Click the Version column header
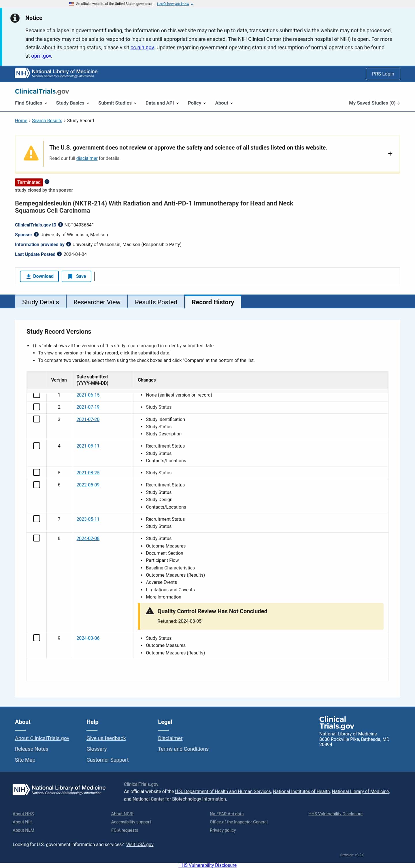 click(x=59, y=380)
